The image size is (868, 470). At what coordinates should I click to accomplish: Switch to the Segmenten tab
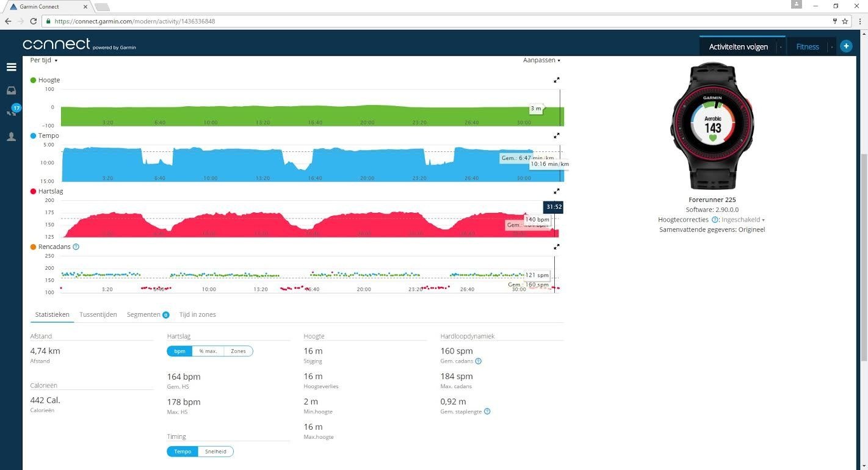pyautogui.click(x=148, y=314)
